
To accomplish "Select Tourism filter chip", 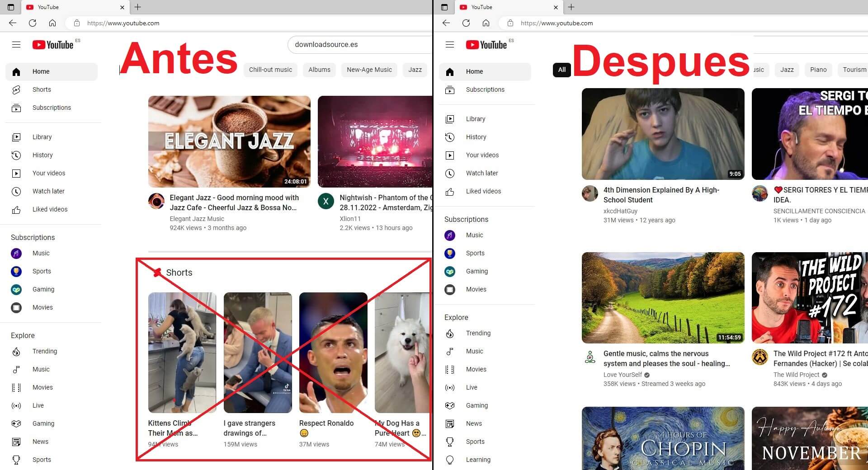I will click(853, 70).
